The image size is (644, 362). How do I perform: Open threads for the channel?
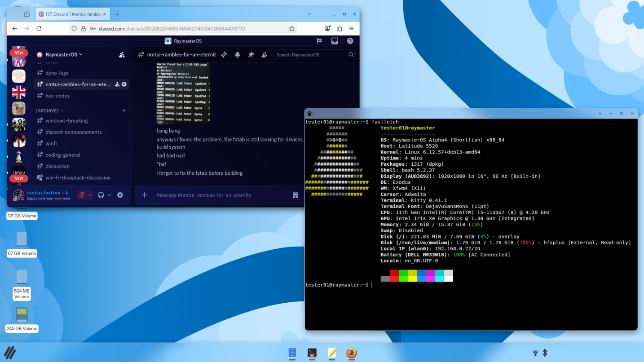pyautogui.click(x=224, y=55)
